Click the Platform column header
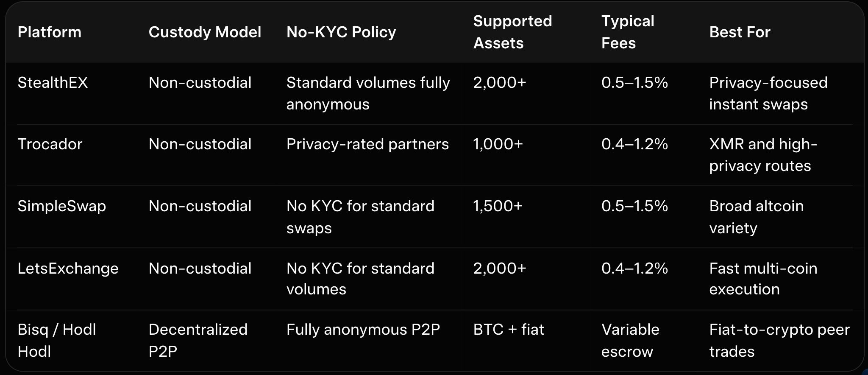Viewport: 868px width, 375px height. point(50,32)
